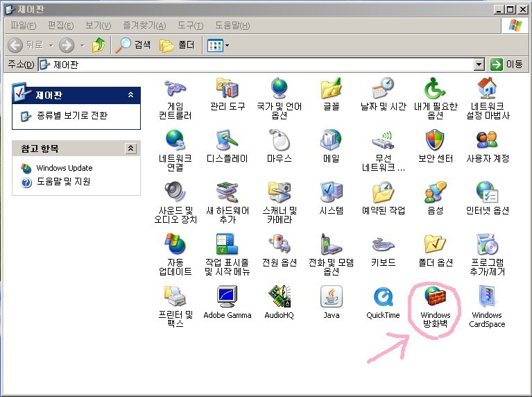Open 새 하드웨어 추가 icon
This screenshot has width=532, height=397.
[228, 192]
